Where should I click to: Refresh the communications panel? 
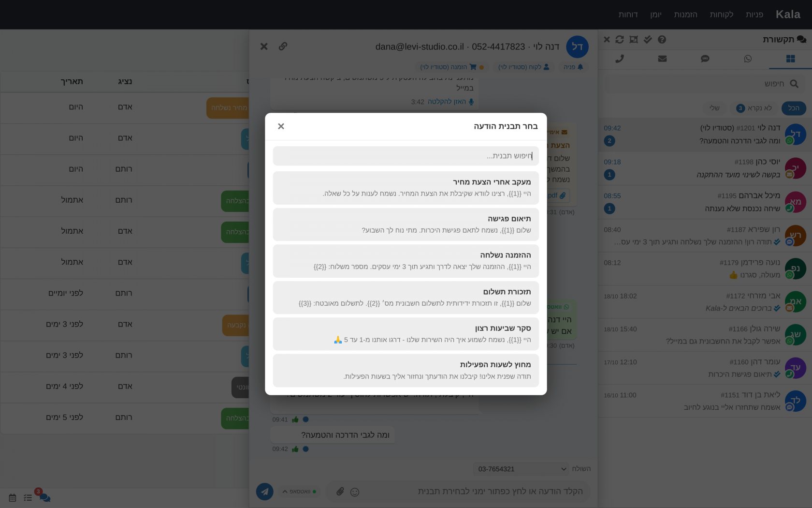click(x=620, y=39)
